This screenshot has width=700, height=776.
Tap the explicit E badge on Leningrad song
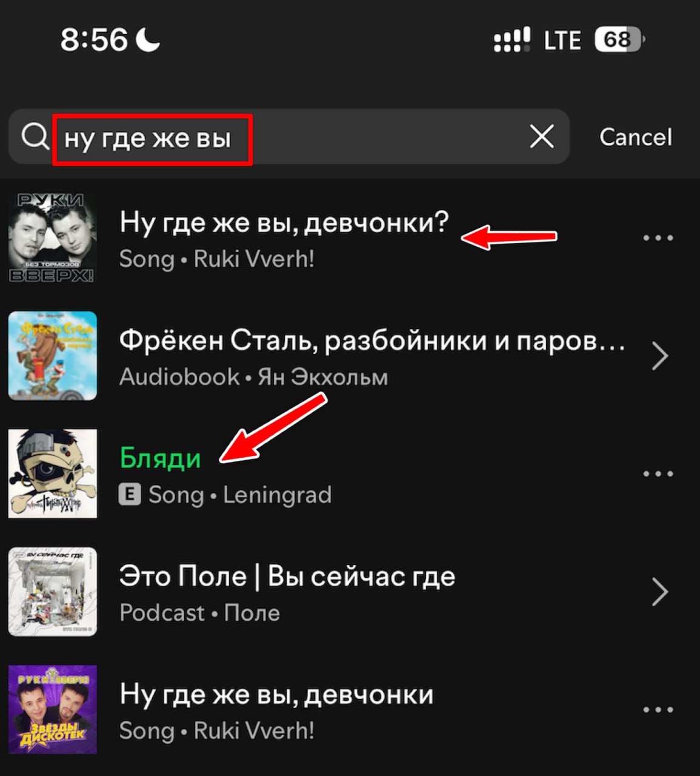click(x=130, y=495)
